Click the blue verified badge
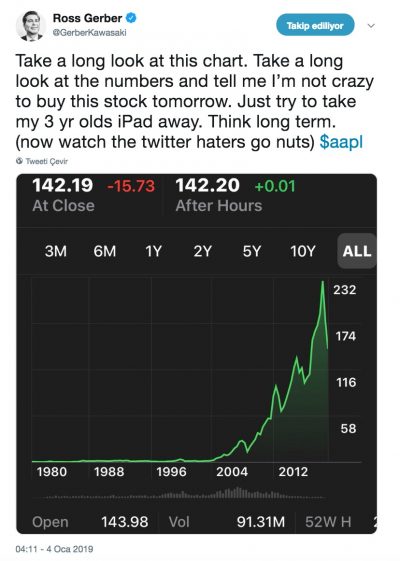 (x=131, y=18)
